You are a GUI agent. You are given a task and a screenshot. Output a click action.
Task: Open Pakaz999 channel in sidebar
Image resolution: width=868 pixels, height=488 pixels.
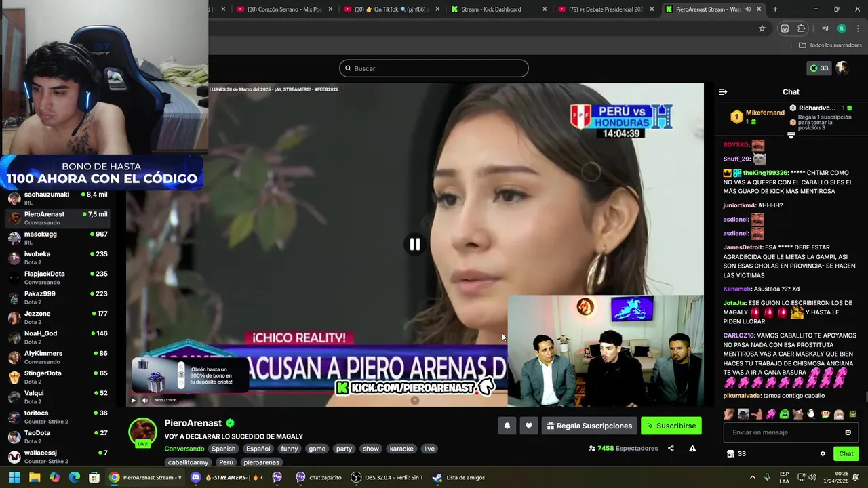pyautogui.click(x=58, y=298)
